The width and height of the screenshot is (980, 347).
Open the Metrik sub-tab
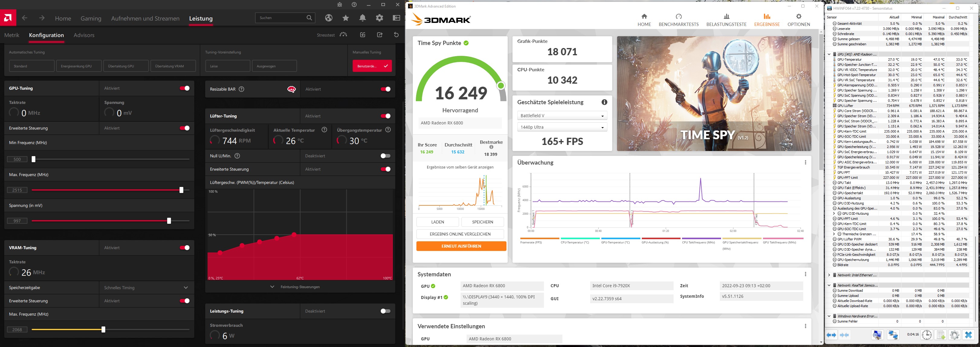click(x=12, y=35)
